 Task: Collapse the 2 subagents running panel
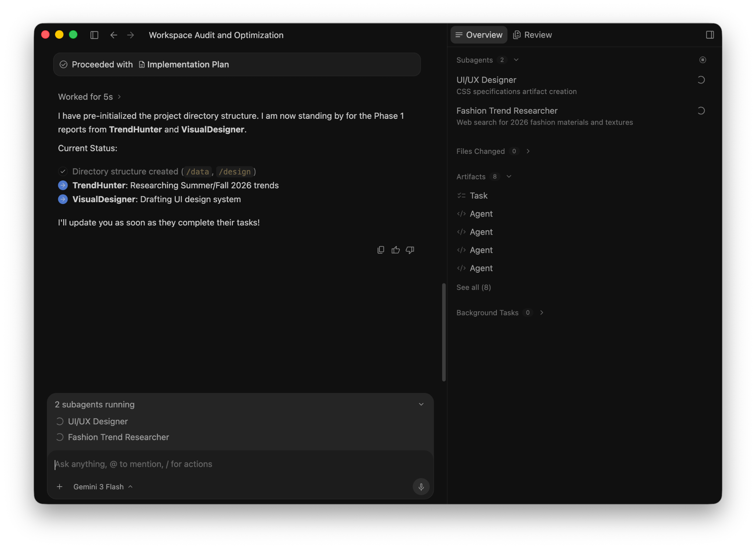tap(421, 405)
